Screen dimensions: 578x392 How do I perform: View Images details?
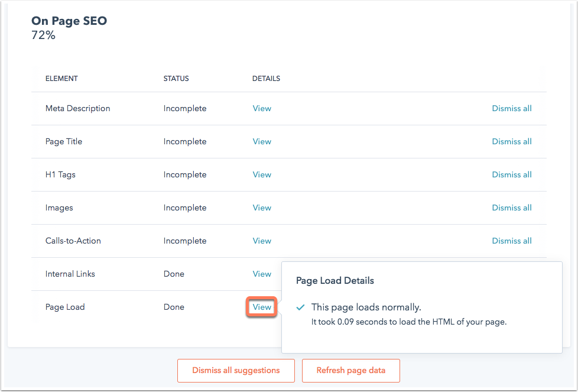(x=262, y=208)
